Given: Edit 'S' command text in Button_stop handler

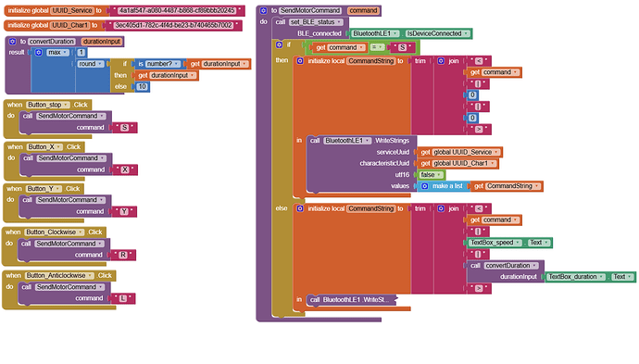Looking at the screenshot, I should (125, 128).
